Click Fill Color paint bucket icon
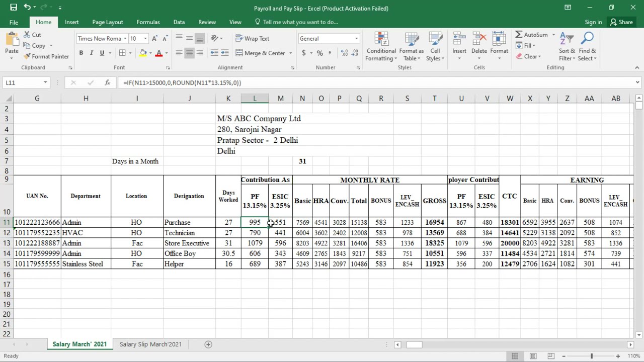The image size is (644, 362). click(143, 53)
